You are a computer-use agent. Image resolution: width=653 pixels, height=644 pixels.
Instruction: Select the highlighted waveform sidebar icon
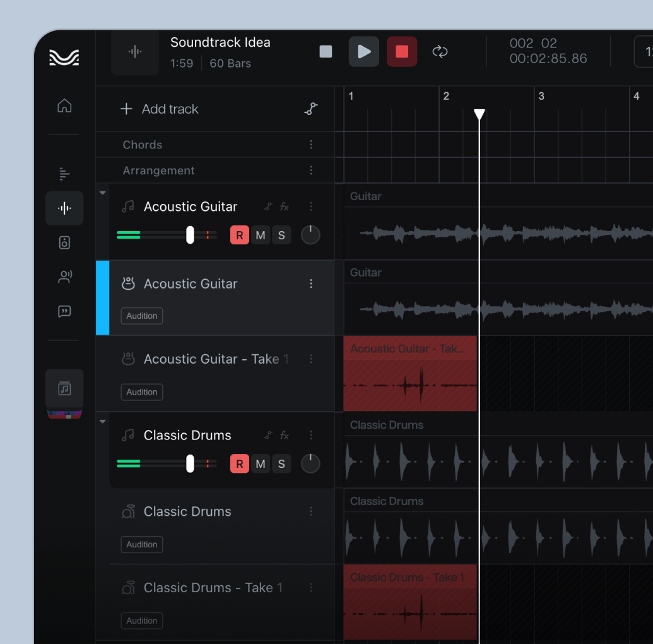tap(64, 208)
